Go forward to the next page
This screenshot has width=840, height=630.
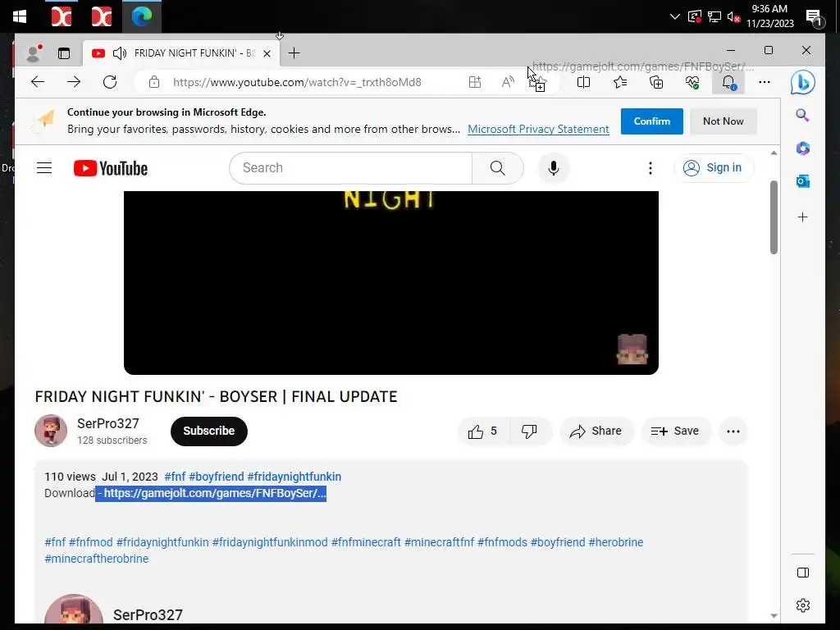[74, 82]
